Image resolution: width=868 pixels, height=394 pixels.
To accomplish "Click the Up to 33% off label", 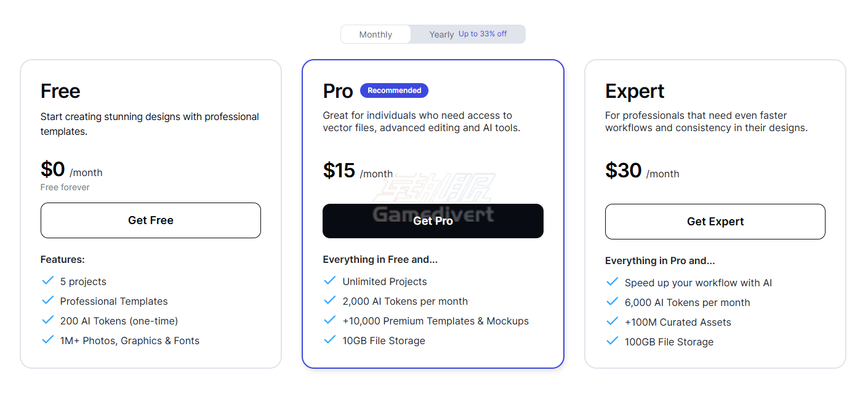I will point(483,34).
